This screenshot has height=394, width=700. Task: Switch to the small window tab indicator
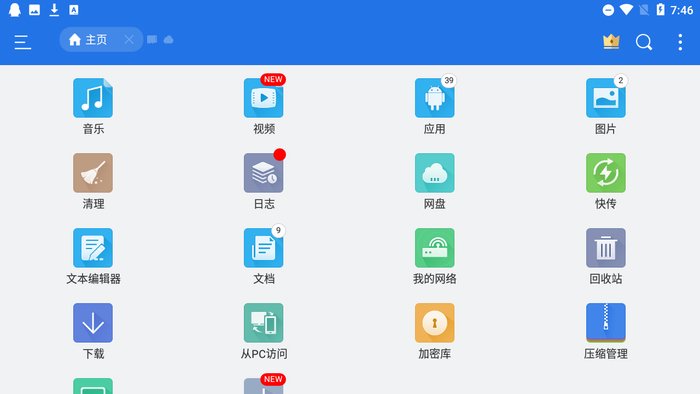point(152,40)
